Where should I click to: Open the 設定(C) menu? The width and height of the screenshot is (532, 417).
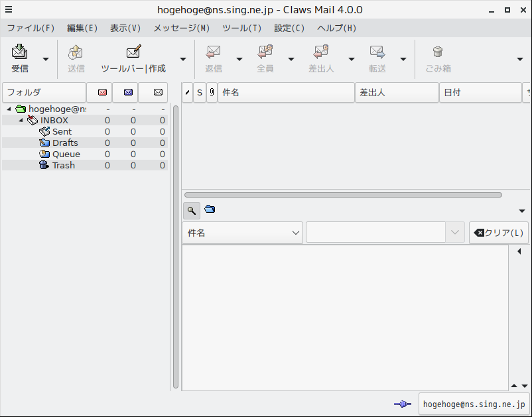point(289,28)
